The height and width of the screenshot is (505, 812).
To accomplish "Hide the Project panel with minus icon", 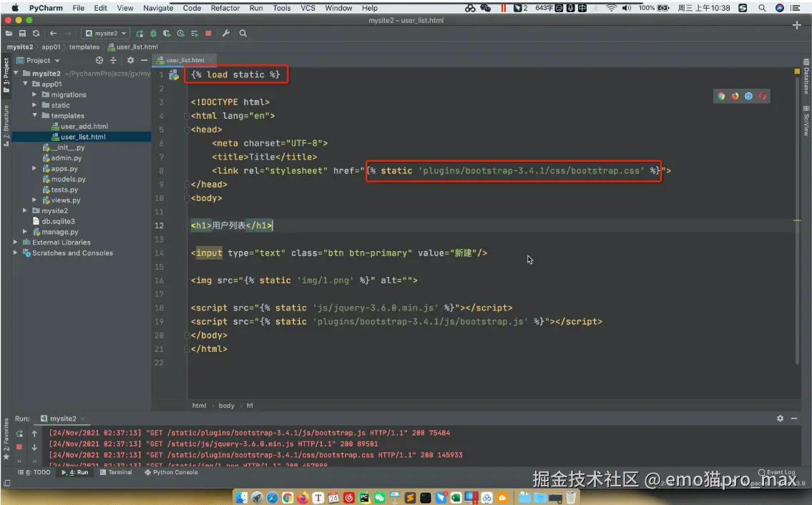I will click(x=145, y=60).
